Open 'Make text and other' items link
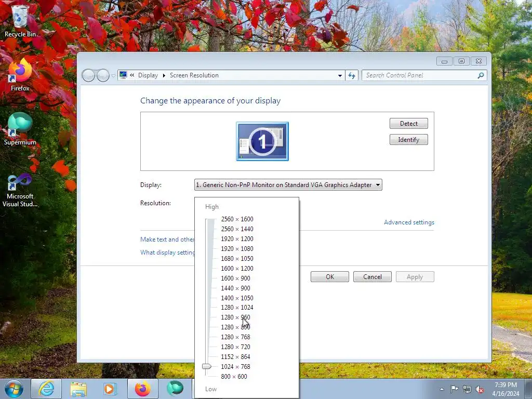532x399 pixels. tap(167, 239)
